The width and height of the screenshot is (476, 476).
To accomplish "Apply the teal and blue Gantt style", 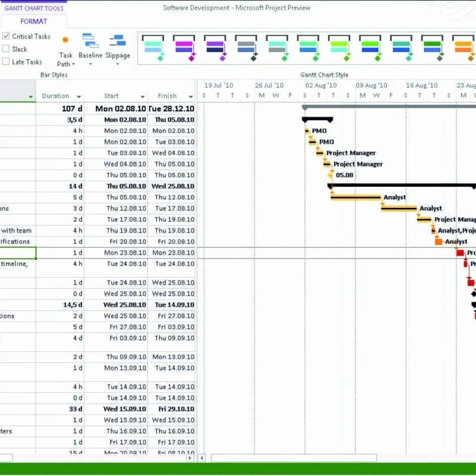I will 401,48.
